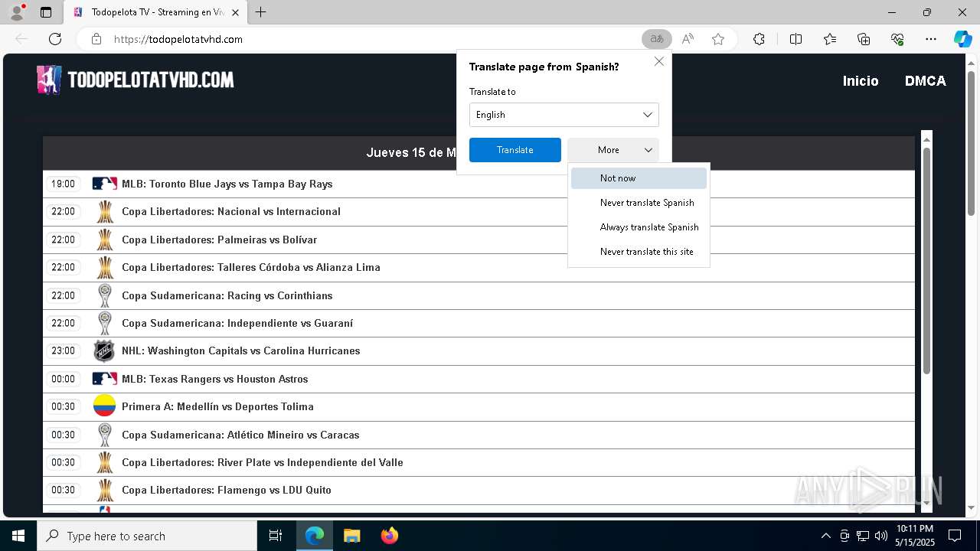Viewport: 980px width, 551px height.
Task: Close the translate popup
Action: pyautogui.click(x=658, y=61)
